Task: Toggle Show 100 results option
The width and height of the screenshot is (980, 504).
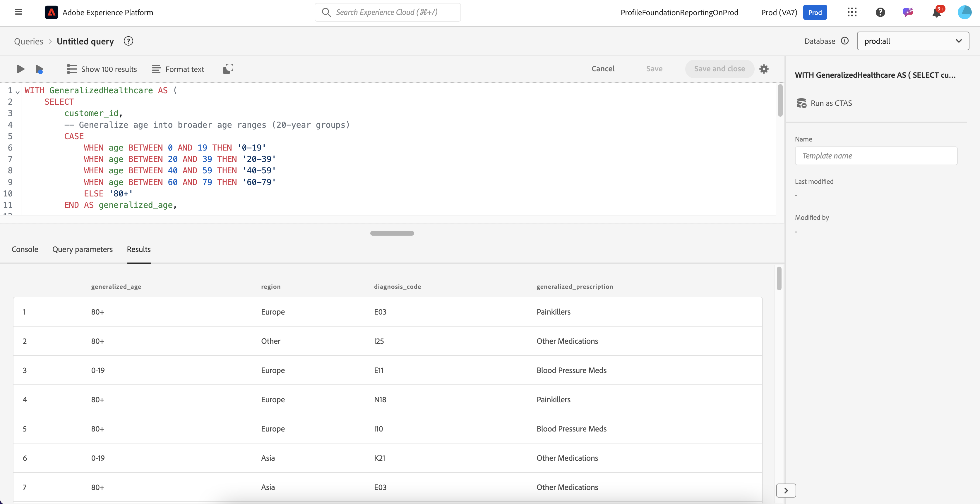Action: 102,69
